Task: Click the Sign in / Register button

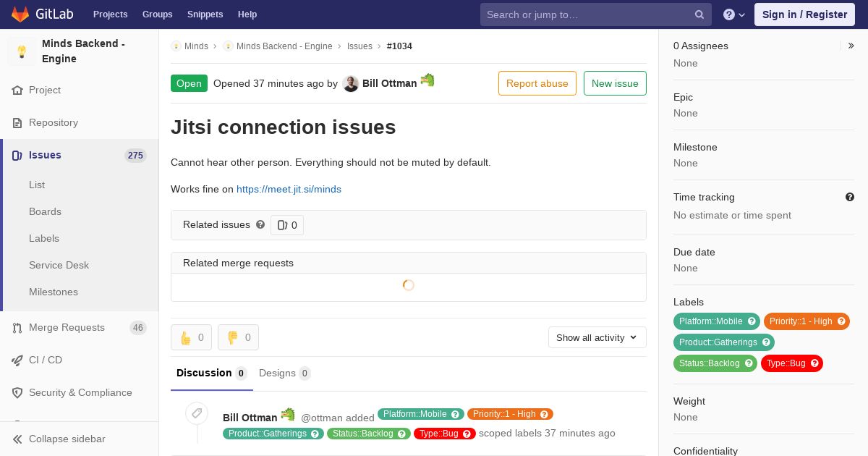Action: pos(804,14)
